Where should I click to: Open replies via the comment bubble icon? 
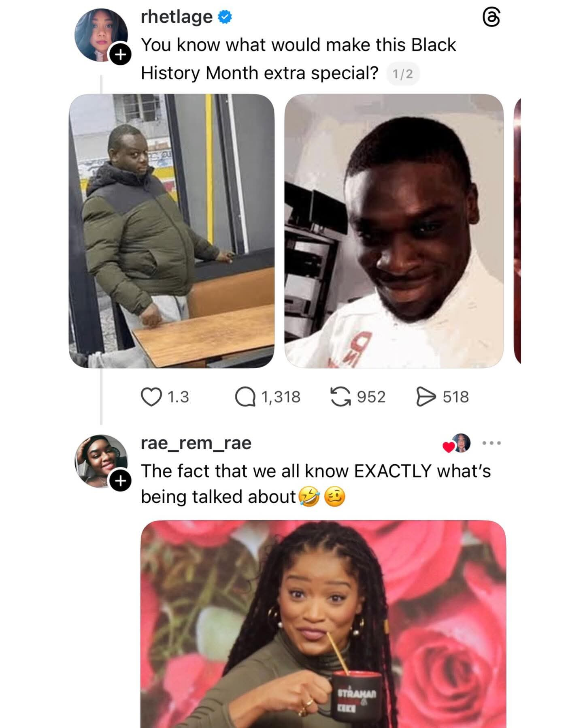[245, 397]
